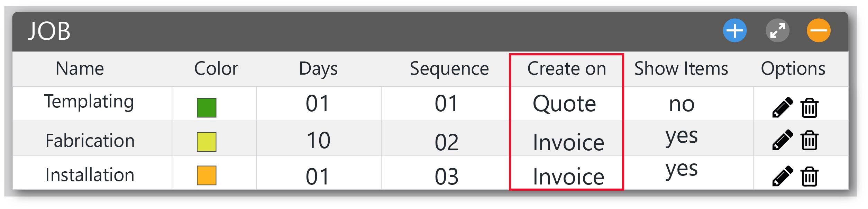Collapse panel using orange minus icon
Image resolution: width=868 pixels, height=209 pixels.
click(819, 30)
